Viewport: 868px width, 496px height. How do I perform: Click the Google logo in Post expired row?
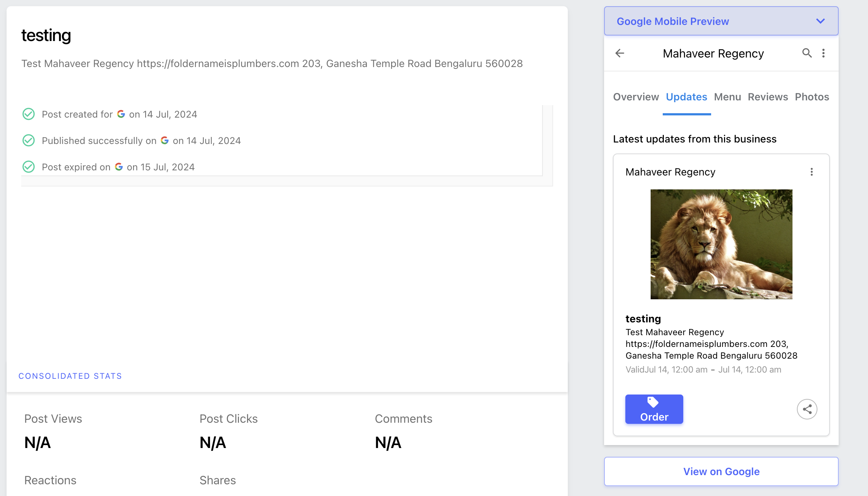click(119, 167)
